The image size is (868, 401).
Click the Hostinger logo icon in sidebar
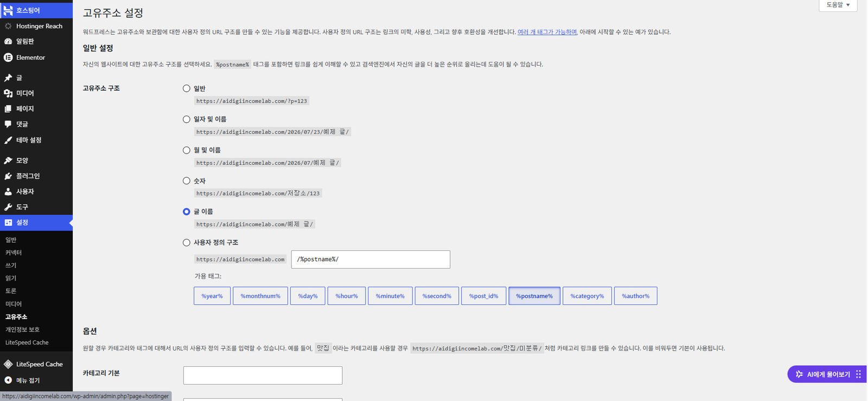click(x=8, y=10)
